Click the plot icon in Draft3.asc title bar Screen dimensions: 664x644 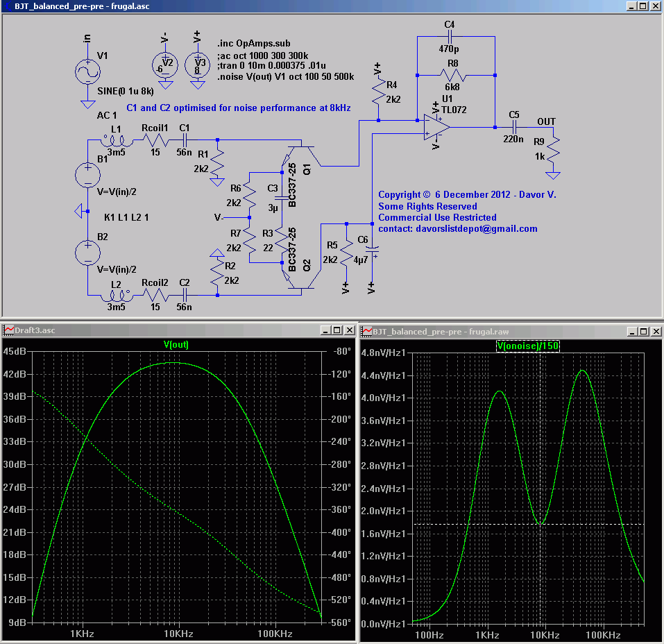(x=9, y=330)
